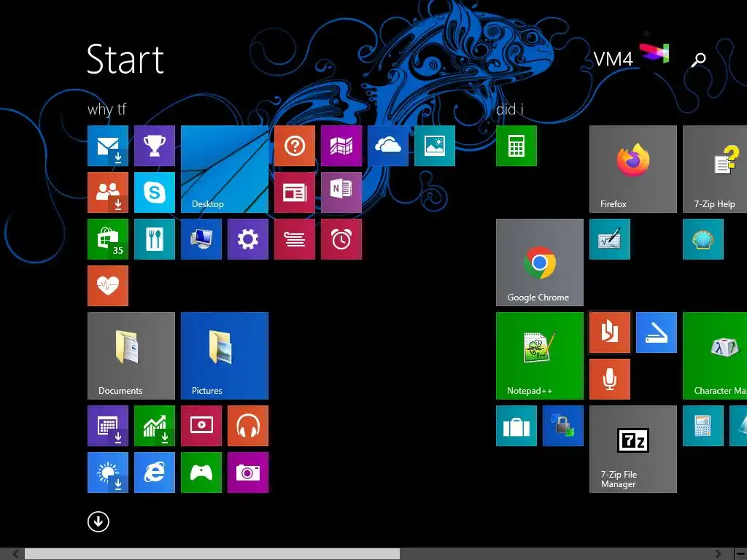Open the Food & Drink tile
The height and width of the screenshot is (560, 747).
click(x=155, y=239)
